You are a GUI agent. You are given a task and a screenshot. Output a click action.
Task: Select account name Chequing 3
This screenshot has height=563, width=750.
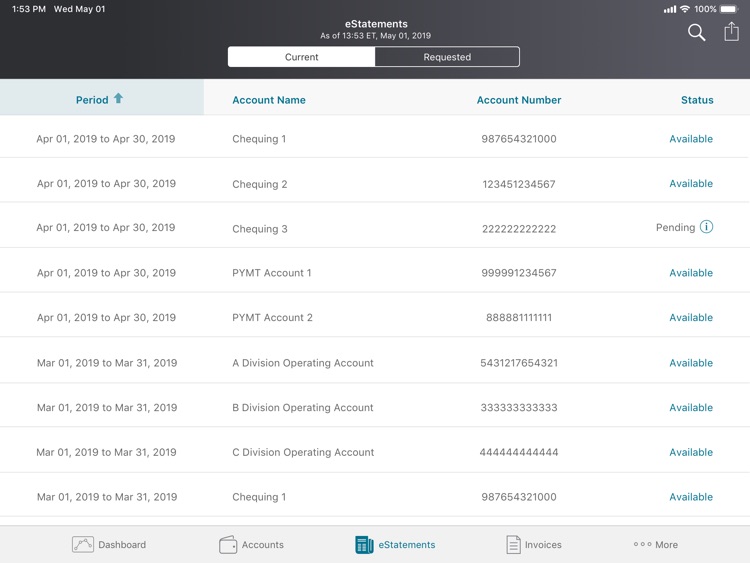(260, 229)
